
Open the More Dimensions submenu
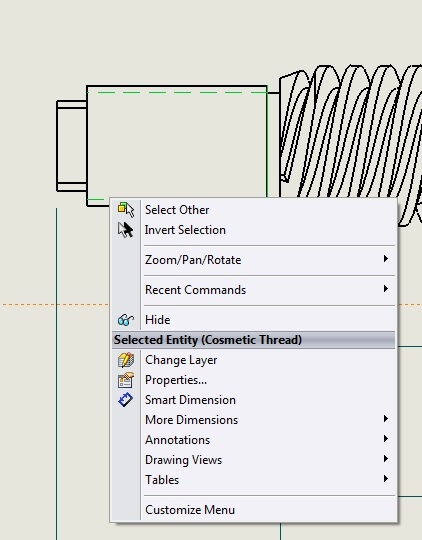pyautogui.click(x=253, y=420)
